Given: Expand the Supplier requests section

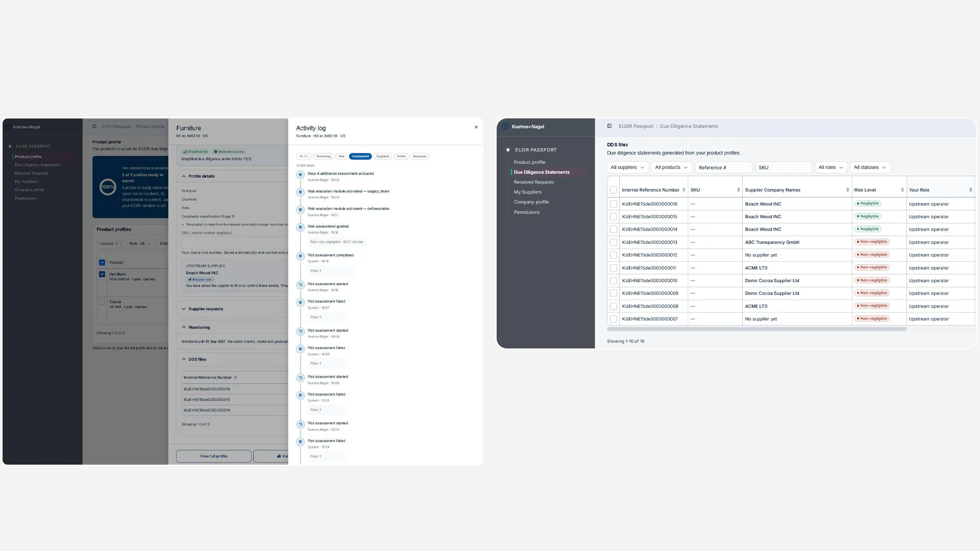Looking at the screenshot, I should pos(184,309).
